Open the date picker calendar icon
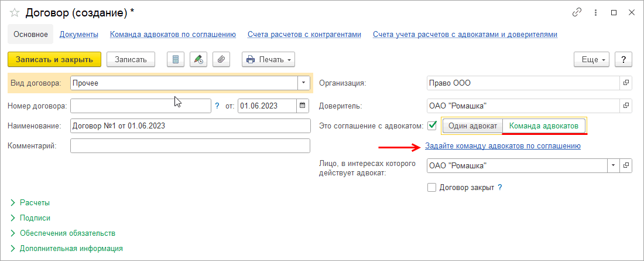Image resolution: width=644 pixels, height=261 pixels. (x=303, y=106)
